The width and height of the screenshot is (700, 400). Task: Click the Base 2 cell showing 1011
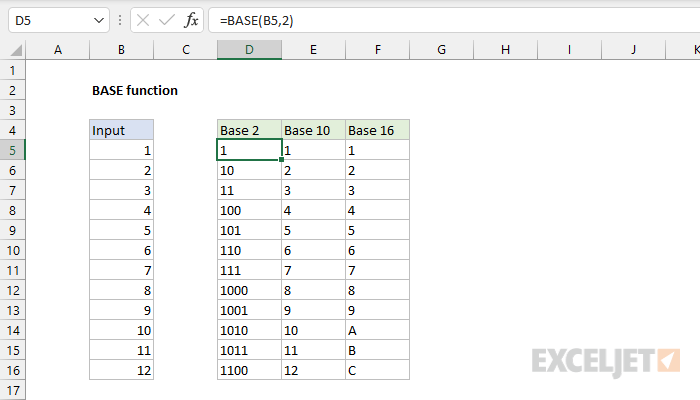click(250, 350)
